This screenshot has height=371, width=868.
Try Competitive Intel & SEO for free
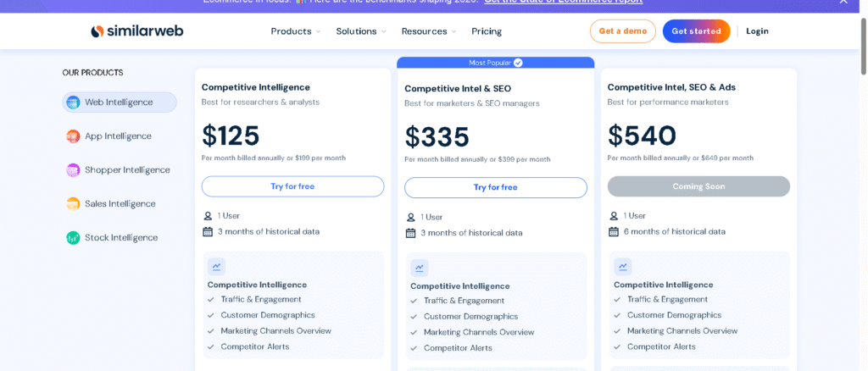[x=495, y=187]
